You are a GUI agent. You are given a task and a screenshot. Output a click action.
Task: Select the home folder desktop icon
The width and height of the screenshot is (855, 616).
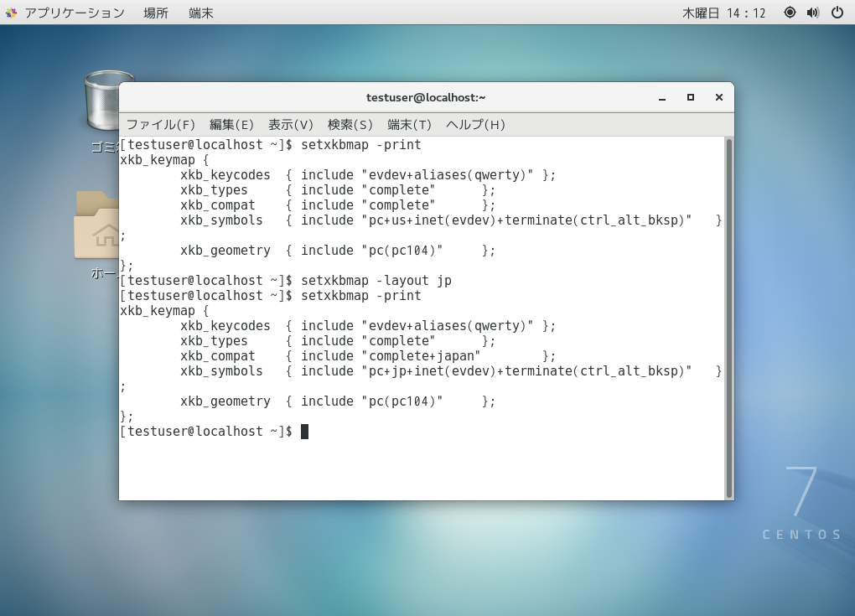(97, 225)
